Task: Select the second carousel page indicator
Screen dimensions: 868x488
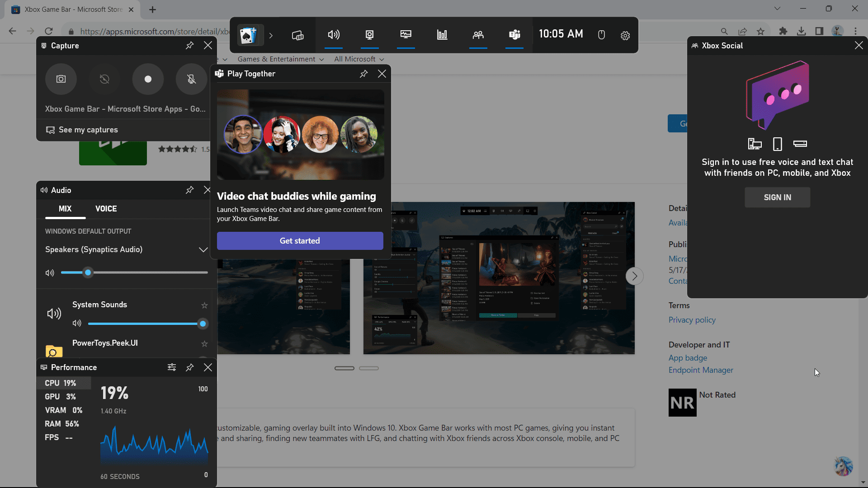Action: pyautogui.click(x=369, y=368)
